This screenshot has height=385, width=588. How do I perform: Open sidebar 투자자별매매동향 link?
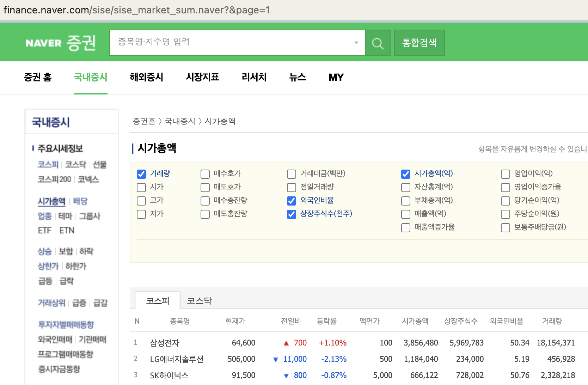66,325
